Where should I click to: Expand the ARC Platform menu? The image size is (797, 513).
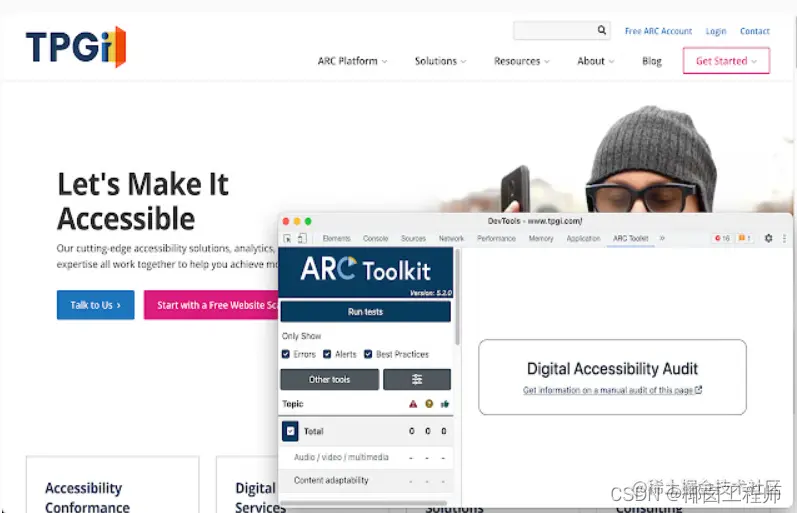click(x=352, y=61)
